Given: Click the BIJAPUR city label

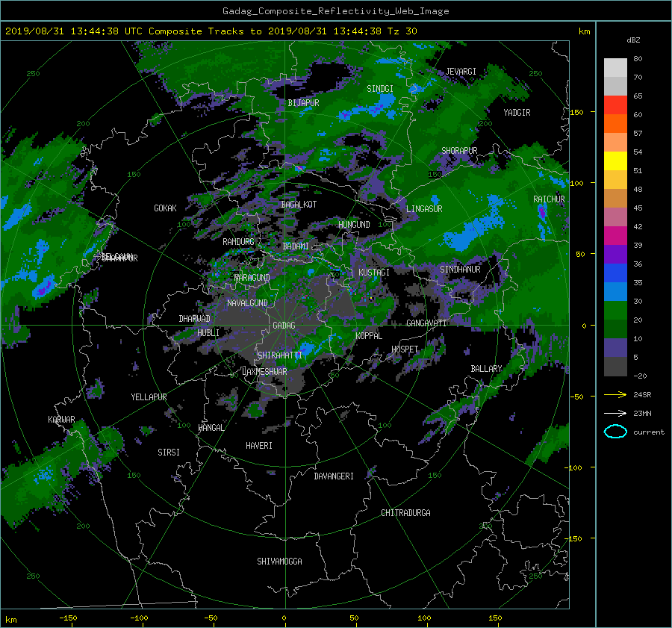Looking at the screenshot, I should [x=303, y=103].
